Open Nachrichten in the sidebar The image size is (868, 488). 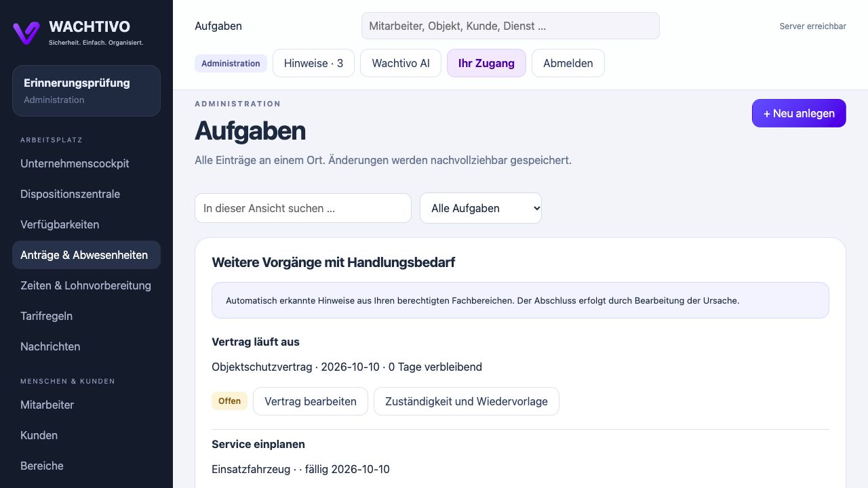point(86,346)
